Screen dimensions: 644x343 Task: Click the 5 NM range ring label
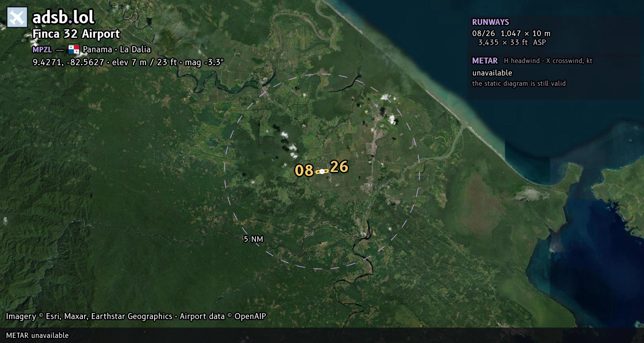pos(253,239)
